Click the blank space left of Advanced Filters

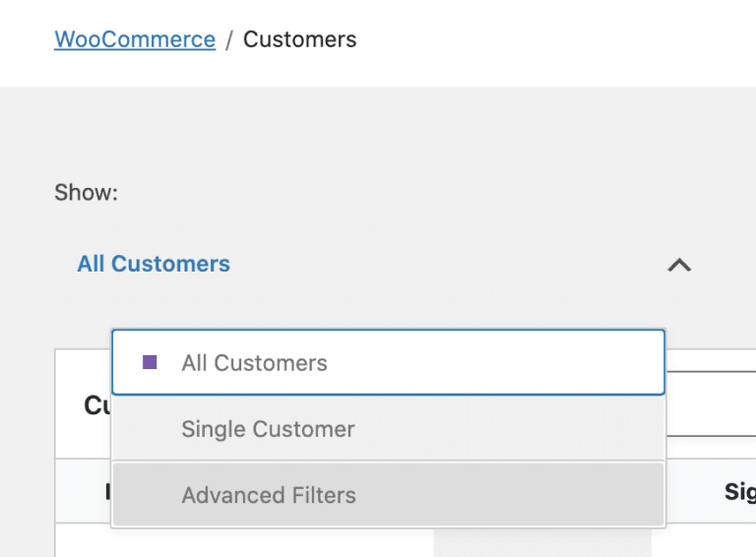[x=148, y=495]
